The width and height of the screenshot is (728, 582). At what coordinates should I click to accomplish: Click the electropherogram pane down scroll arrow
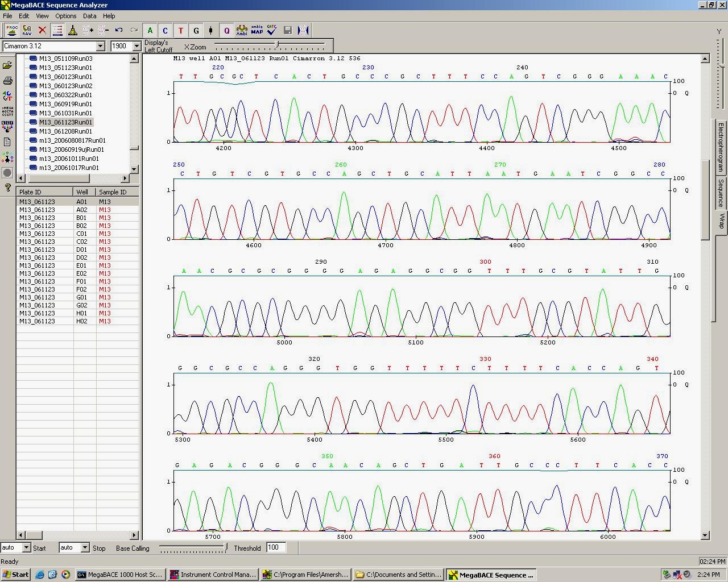[705, 535]
